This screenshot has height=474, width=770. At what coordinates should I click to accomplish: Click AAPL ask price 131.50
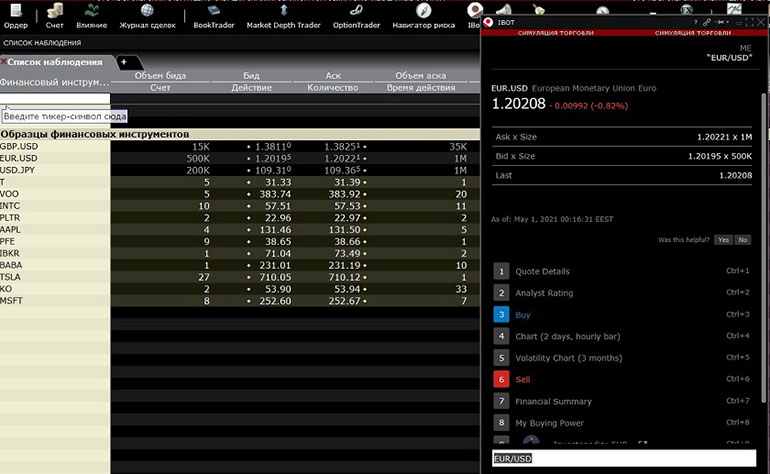(344, 229)
